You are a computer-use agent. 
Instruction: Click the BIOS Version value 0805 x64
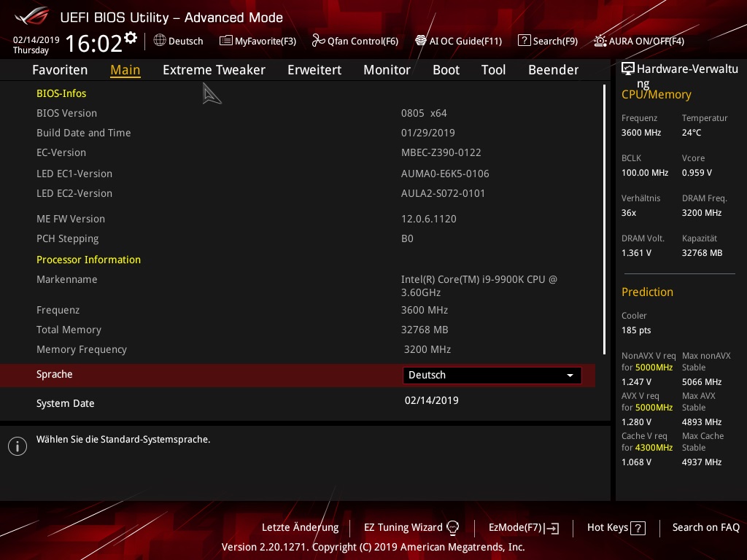coord(424,113)
